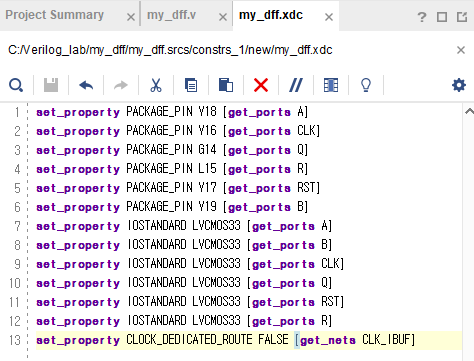The height and width of the screenshot is (361, 474).
Task: Click the file path C:/Verilog_lab/my_dff text
Action: tap(170, 50)
